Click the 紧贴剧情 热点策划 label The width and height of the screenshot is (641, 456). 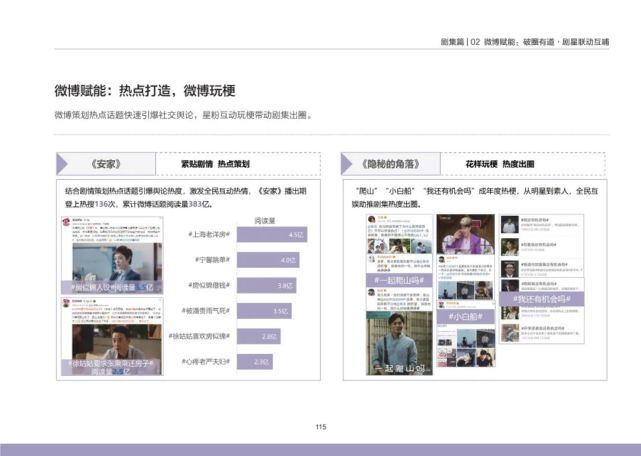coord(215,164)
